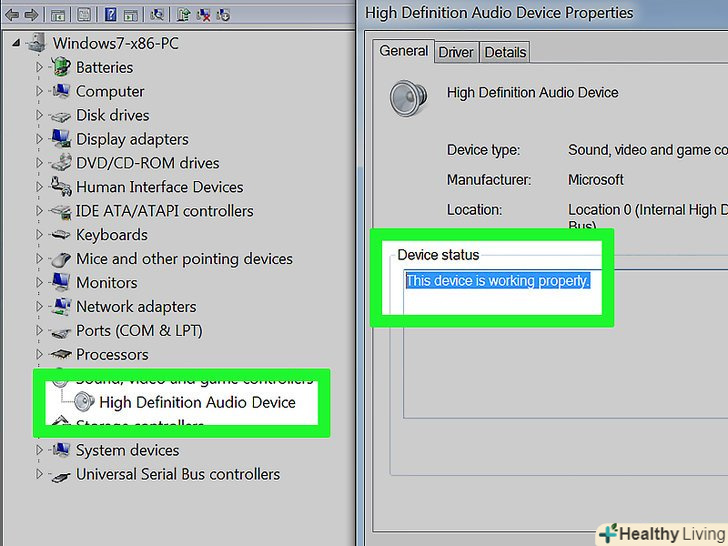Viewport: 728px width, 546px height.
Task: Click 'This device is working properly.' status text
Action: click(498, 280)
